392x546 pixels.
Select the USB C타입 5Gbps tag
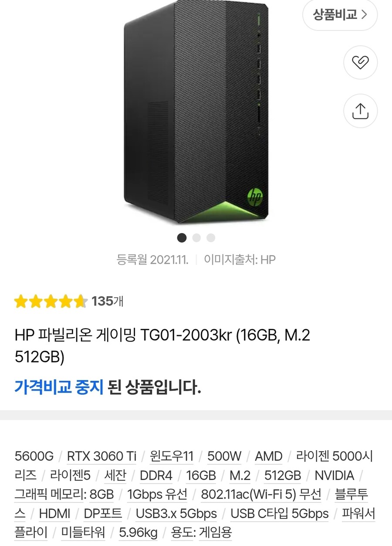pyautogui.click(x=280, y=514)
